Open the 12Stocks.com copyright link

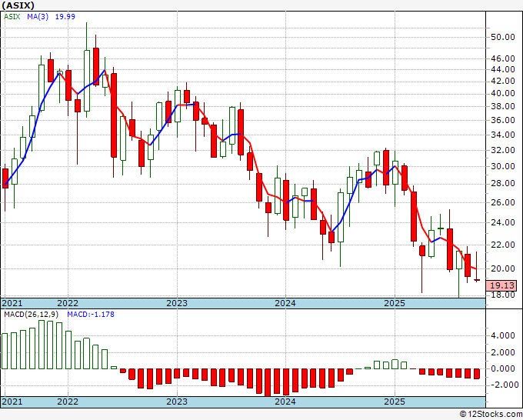[491, 415]
